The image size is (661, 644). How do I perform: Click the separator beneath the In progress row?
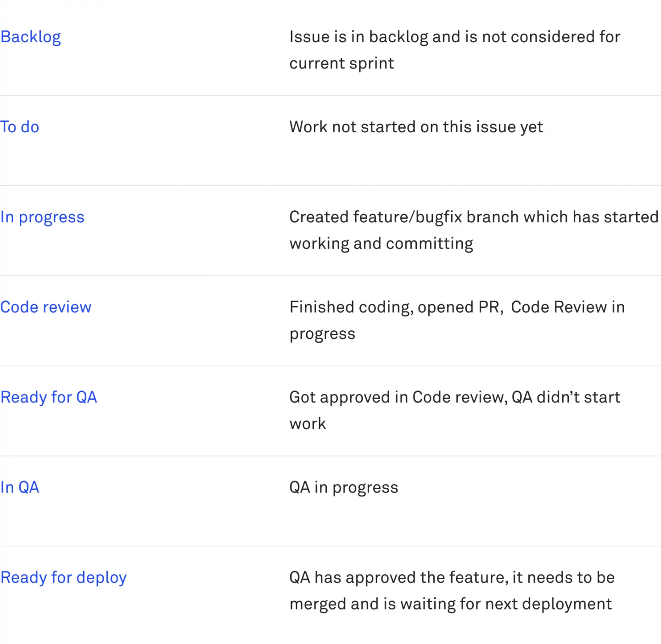tap(330, 276)
